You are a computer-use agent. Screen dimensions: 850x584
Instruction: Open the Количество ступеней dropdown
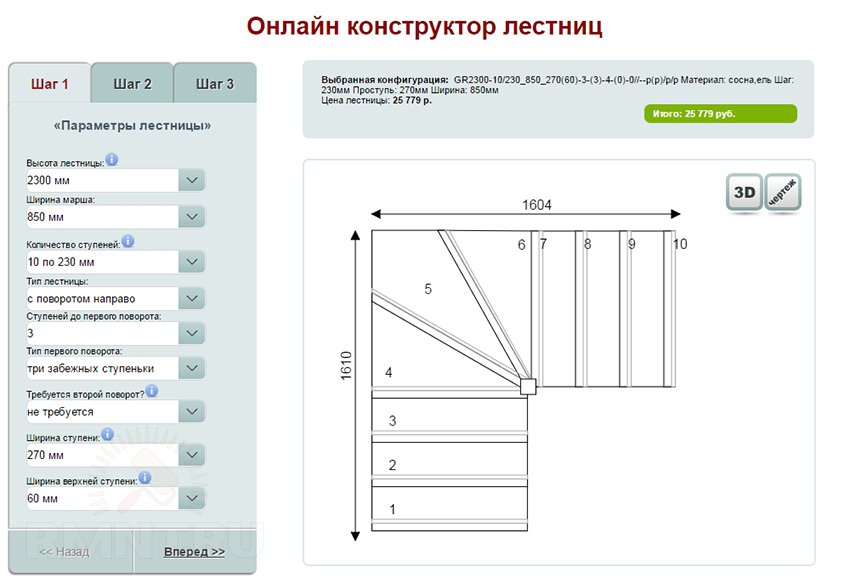192,262
